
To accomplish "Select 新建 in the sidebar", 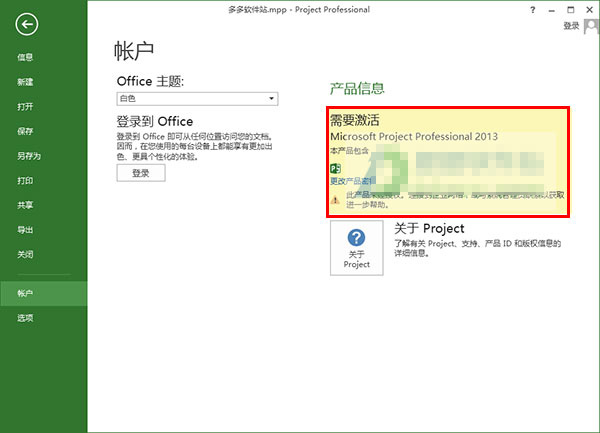I will [25, 82].
